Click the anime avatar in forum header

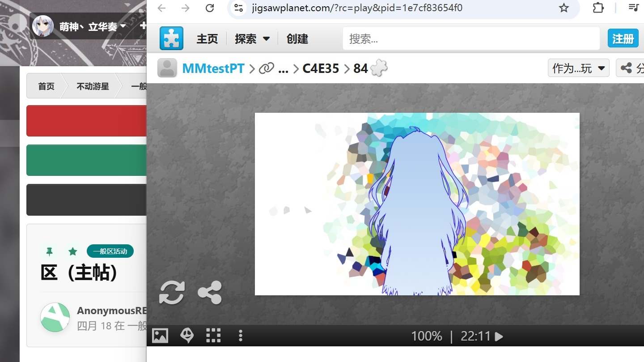click(x=43, y=26)
